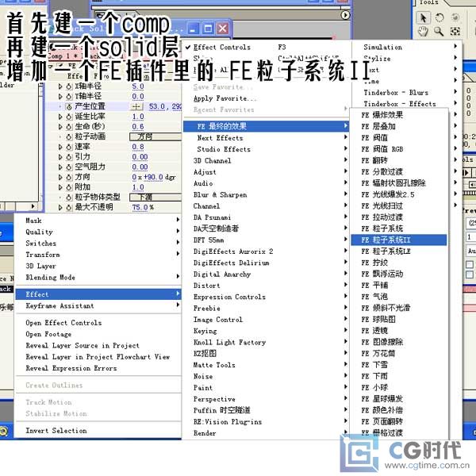Toggle the checked Effect Controls menu item
This screenshot has width=476, height=476.
pyautogui.click(x=266, y=47)
